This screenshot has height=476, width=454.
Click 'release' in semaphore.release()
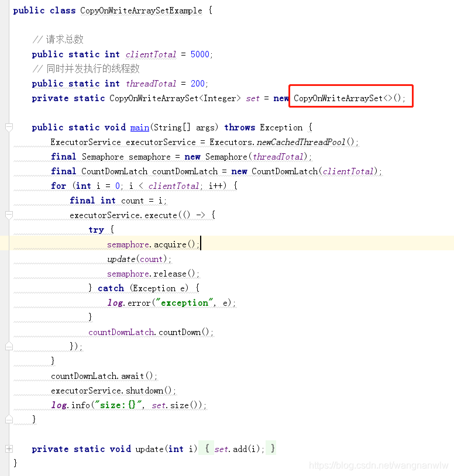[x=170, y=274]
